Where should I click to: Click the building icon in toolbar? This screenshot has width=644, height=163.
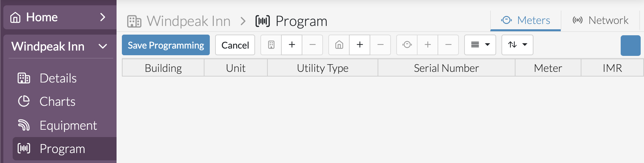pyautogui.click(x=271, y=45)
